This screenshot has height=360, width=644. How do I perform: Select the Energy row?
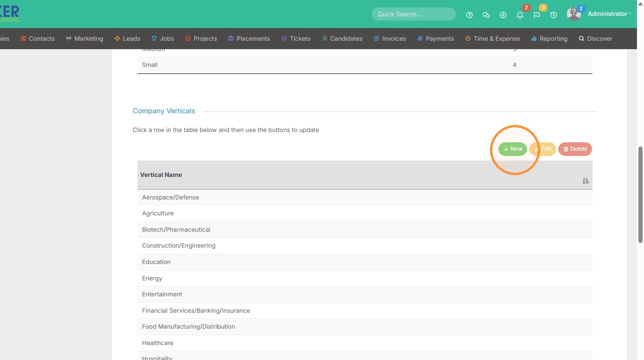365,279
